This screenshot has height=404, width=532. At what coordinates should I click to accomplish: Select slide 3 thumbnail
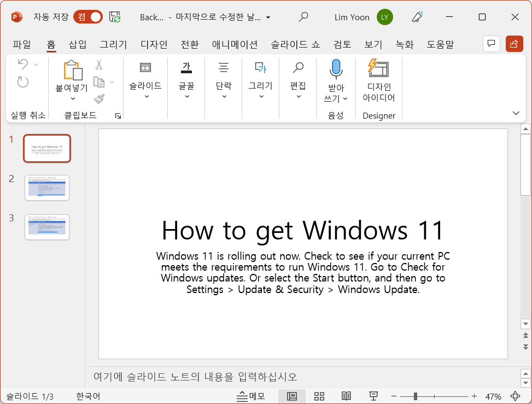47,227
